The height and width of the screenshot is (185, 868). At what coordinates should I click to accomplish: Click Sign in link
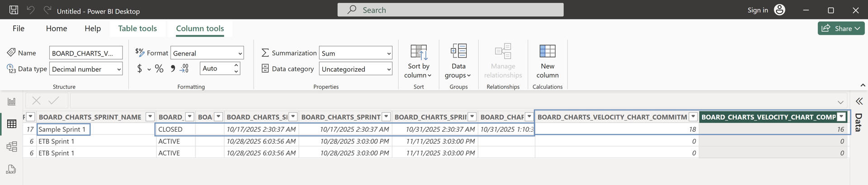(758, 10)
